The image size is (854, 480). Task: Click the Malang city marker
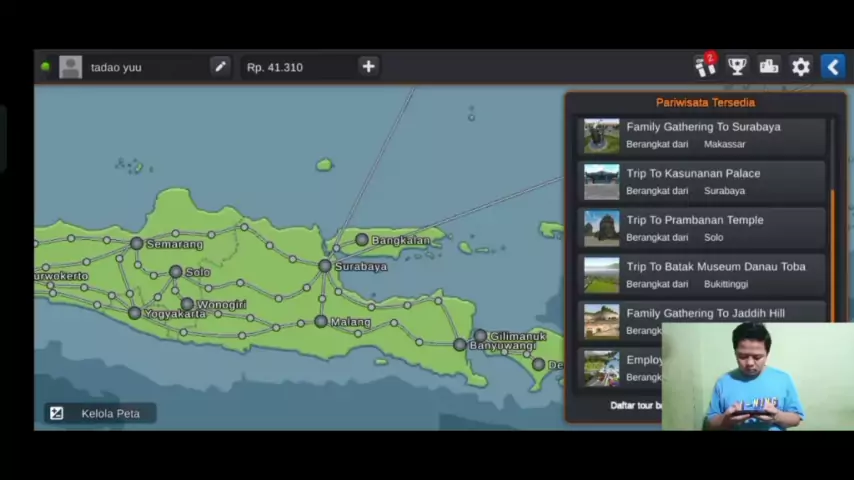click(320, 321)
